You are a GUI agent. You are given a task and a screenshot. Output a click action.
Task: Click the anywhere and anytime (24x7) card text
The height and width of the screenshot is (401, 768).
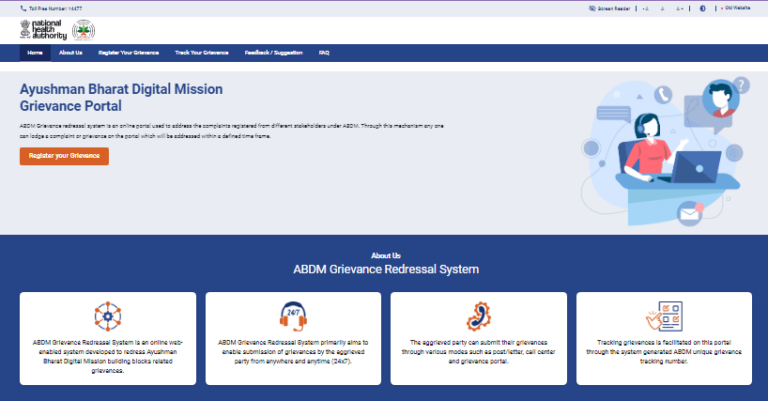pyautogui.click(x=293, y=352)
